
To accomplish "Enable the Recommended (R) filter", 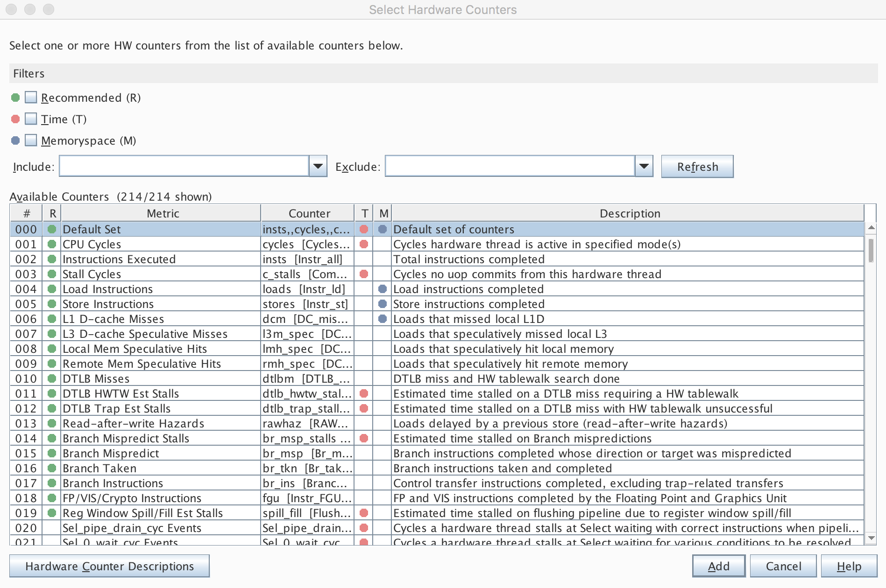I will [x=31, y=98].
